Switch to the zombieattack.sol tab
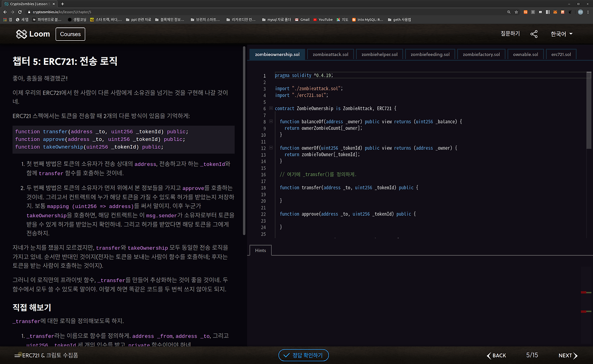593x364 pixels. coord(330,54)
